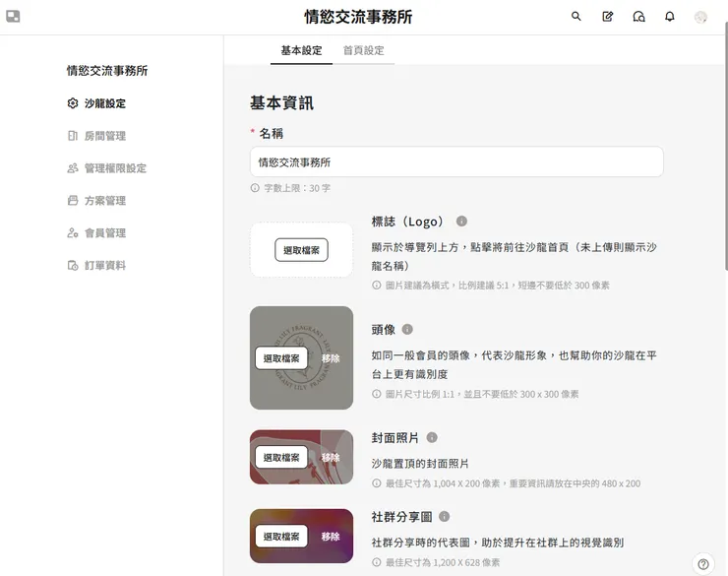Switch to the 基本設定 tab
Viewport: 728px width, 576px height.
[x=301, y=50]
